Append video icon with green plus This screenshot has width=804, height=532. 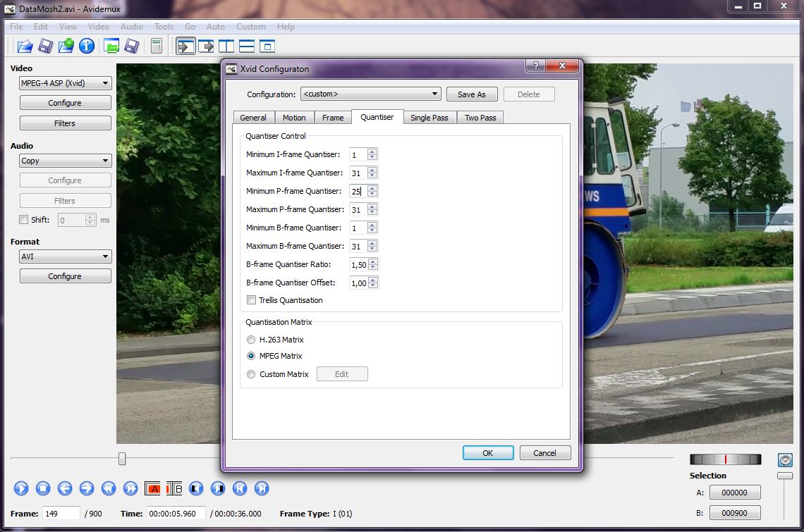tap(66, 47)
